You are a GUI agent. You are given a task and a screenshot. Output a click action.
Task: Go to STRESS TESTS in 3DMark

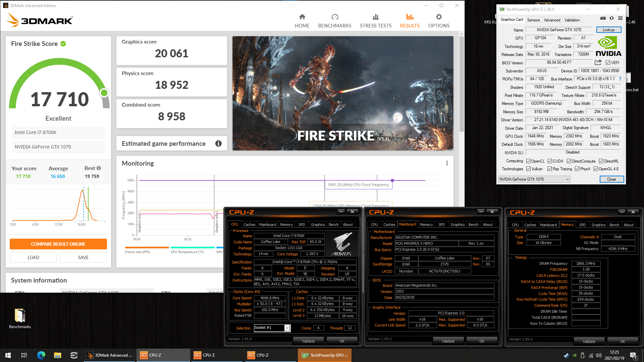coord(376,21)
